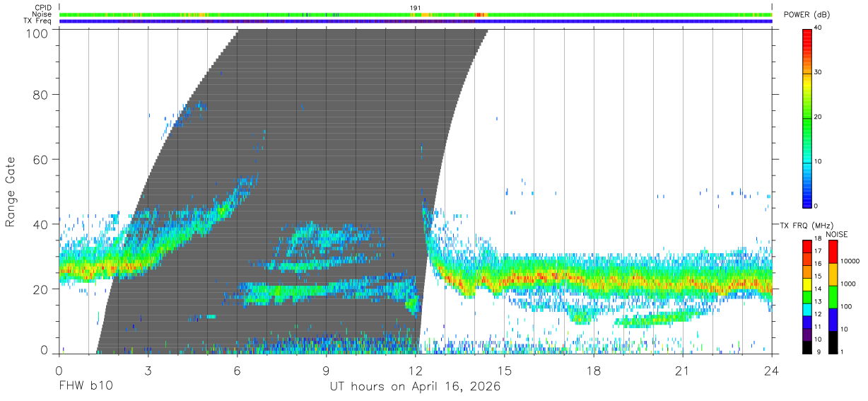Screen dimensions: 868x401
Task: Click the 'TX Freq' row label
Action: click(x=38, y=21)
